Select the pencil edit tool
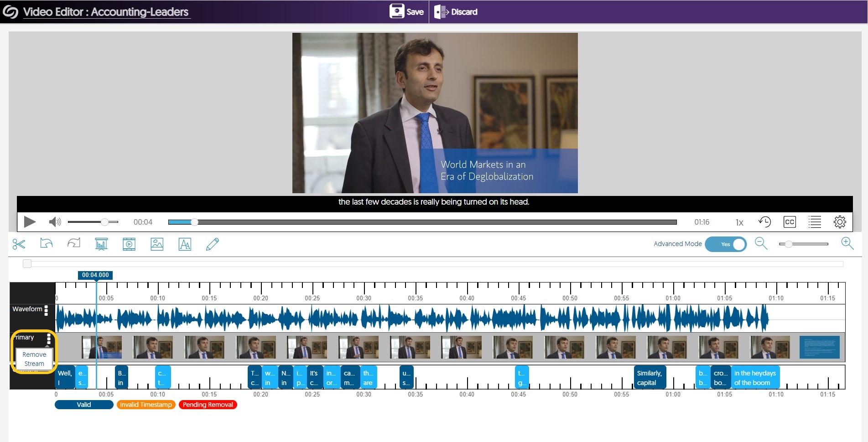868x442 pixels. coord(213,244)
